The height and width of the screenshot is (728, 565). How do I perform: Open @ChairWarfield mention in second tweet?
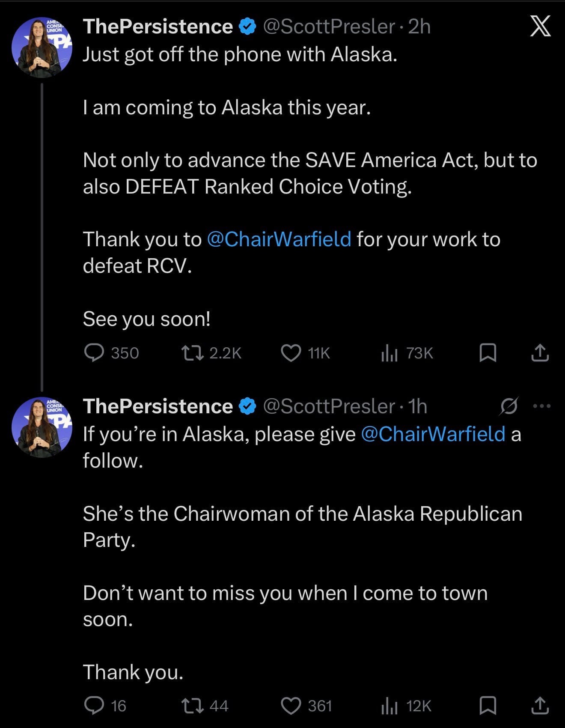coord(433,434)
